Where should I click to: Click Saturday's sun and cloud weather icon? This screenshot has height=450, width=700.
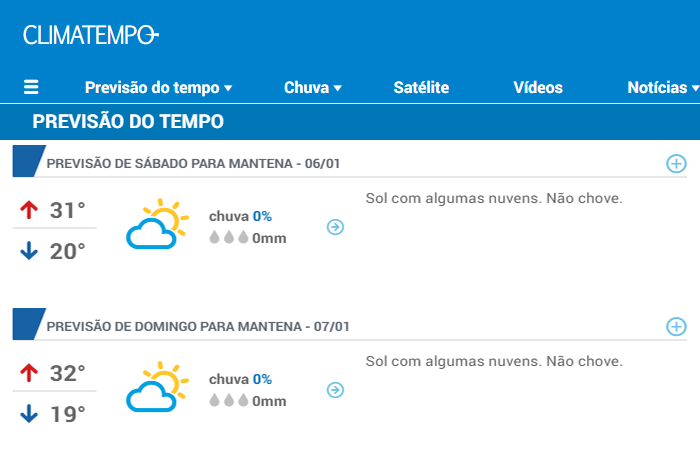(x=157, y=224)
